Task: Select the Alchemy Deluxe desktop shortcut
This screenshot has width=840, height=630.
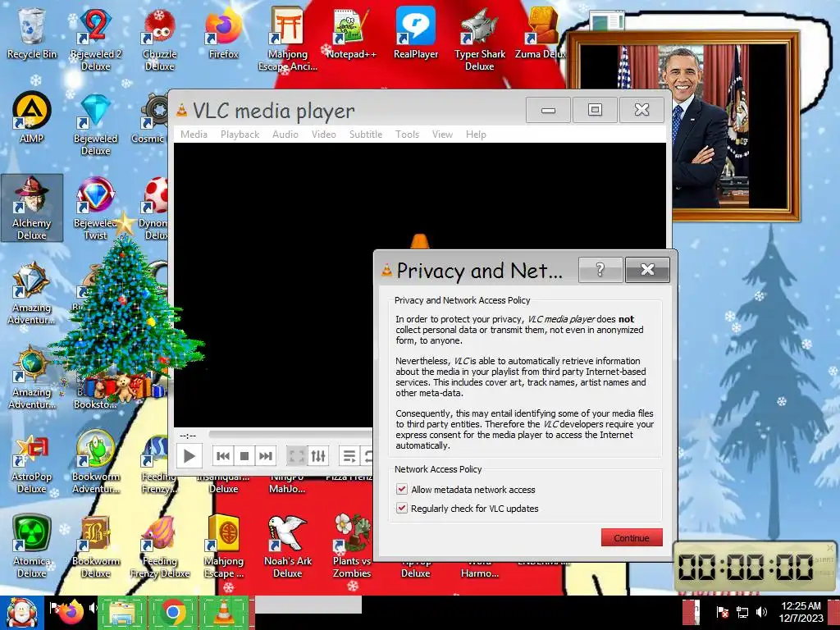Action: coord(32,208)
